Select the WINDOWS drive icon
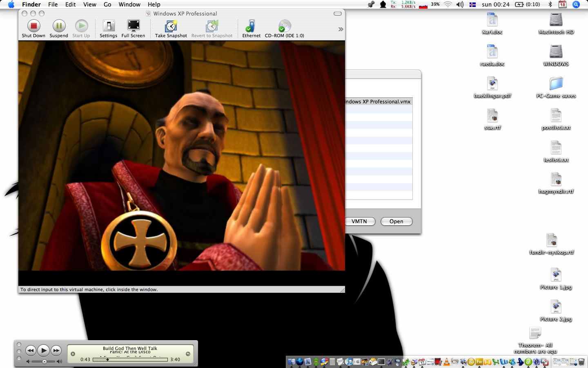Image resolution: width=588 pixels, height=368 pixels. click(x=556, y=56)
